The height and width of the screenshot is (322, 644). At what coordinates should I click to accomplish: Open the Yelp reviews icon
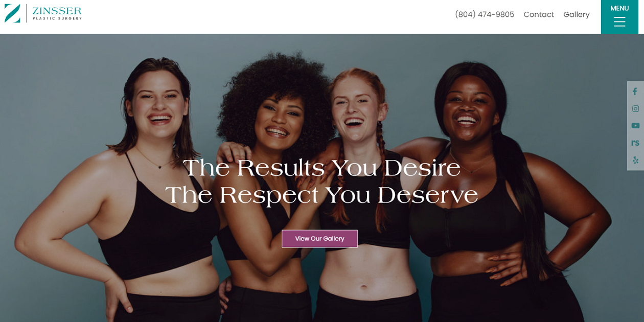(x=635, y=160)
